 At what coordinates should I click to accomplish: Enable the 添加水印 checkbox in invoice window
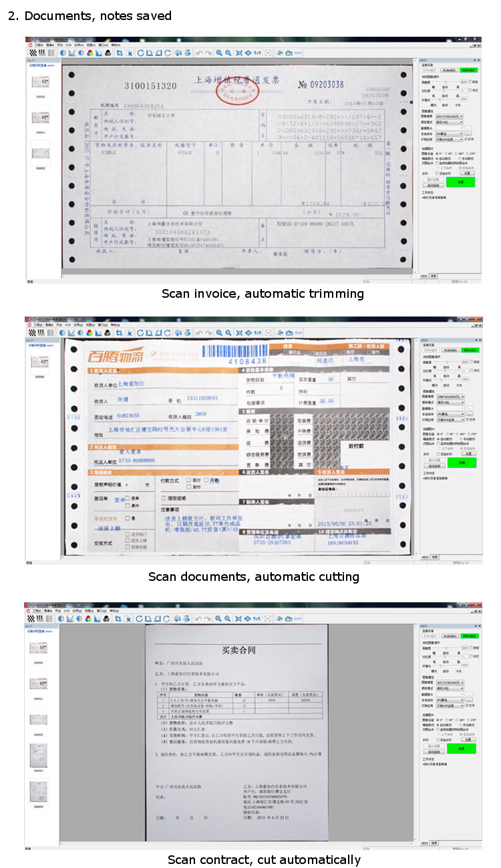437,174
